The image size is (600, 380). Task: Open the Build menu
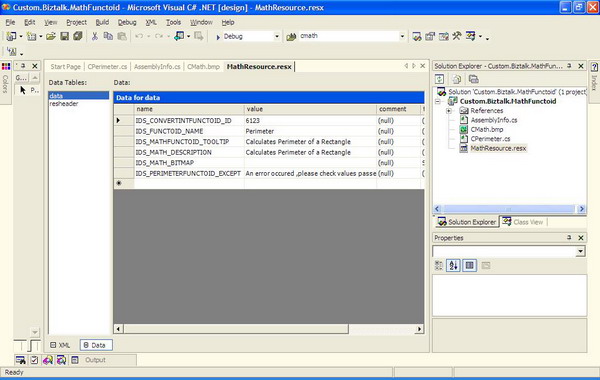tap(102, 23)
